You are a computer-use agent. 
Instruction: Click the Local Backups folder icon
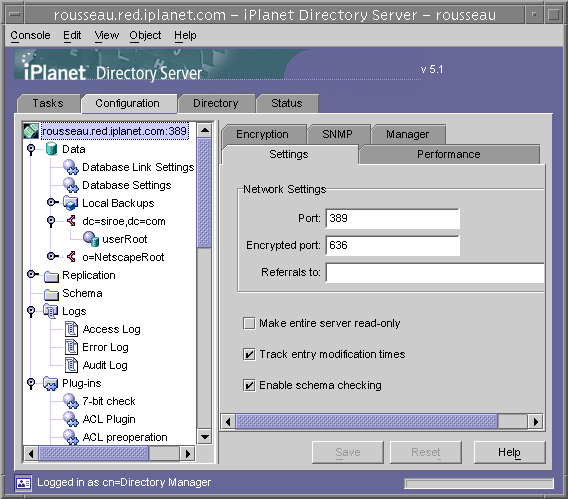70,203
